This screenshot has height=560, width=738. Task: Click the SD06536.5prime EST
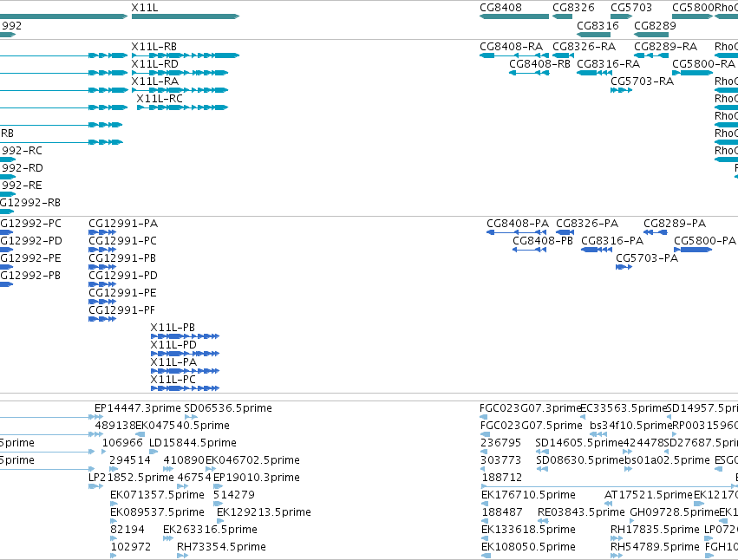point(191,417)
